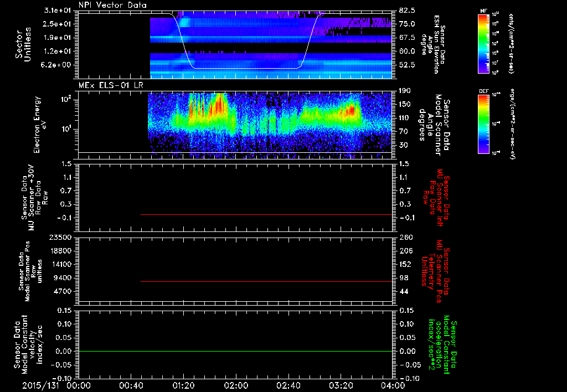Click the '23500' tick label
Screen dimensions: 567x392
[60, 237]
